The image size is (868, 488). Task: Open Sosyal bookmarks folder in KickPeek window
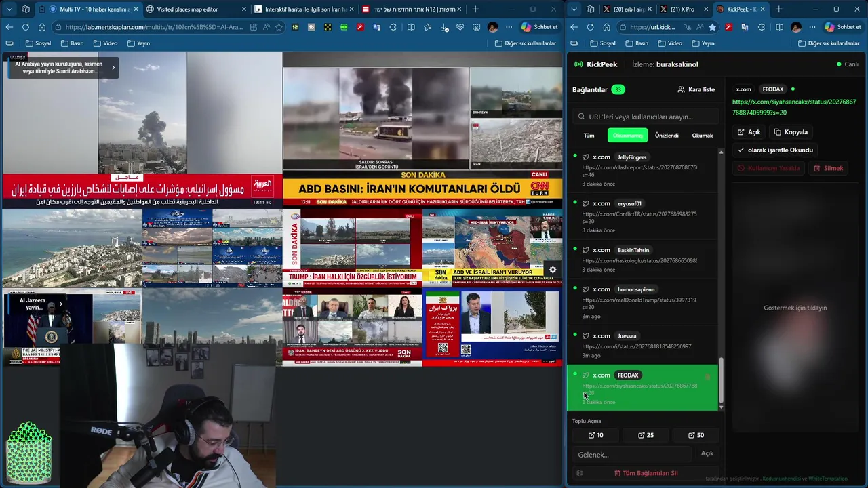(x=601, y=43)
